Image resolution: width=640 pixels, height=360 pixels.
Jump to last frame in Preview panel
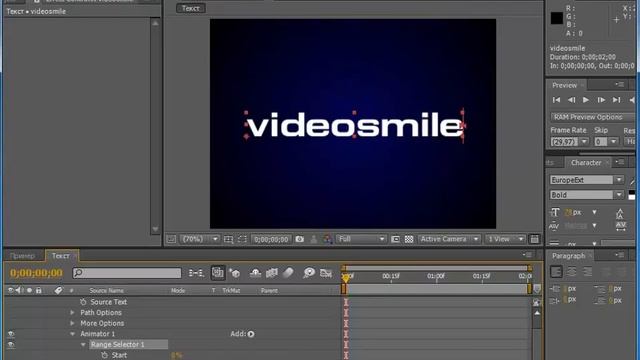pos(616,100)
